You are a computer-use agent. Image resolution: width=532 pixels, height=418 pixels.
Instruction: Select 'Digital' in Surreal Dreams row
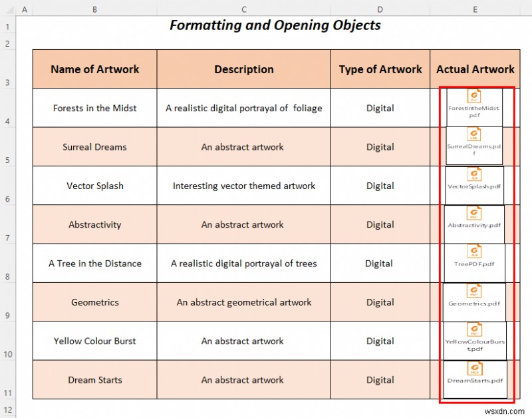coord(380,146)
